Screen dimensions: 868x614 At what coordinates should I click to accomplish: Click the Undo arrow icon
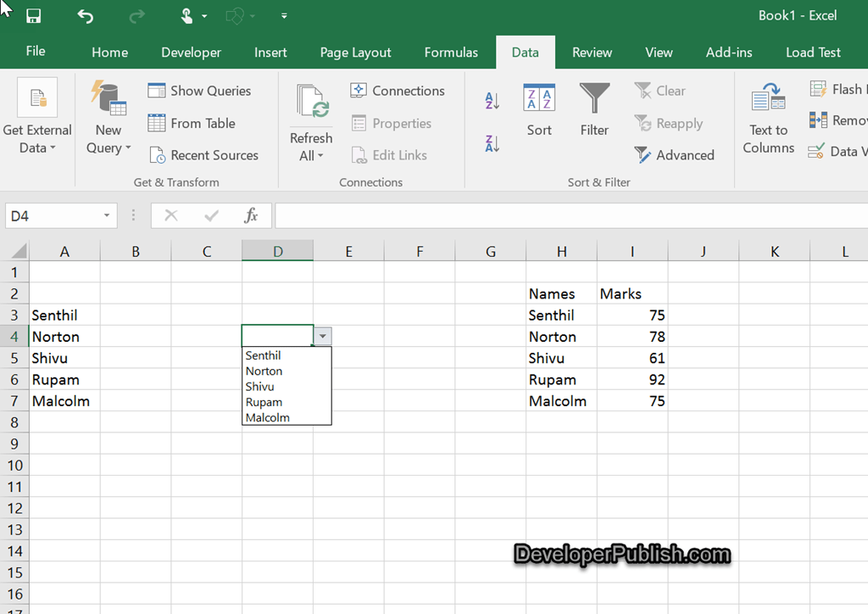[x=85, y=16]
